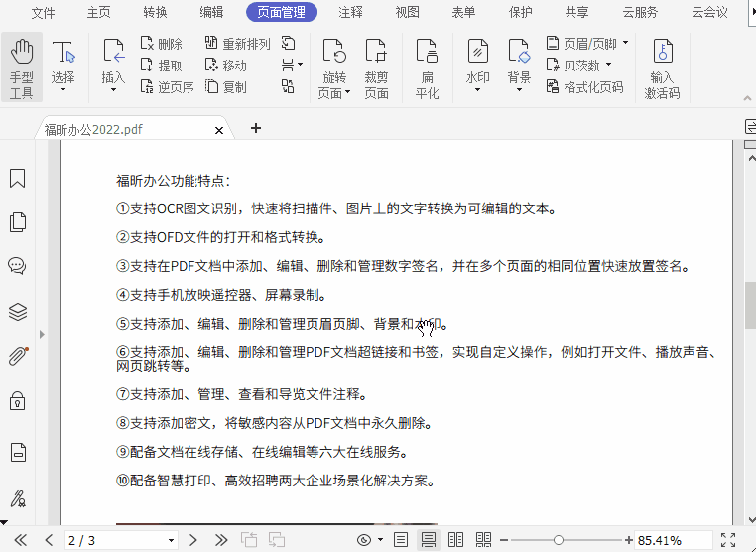
Task: Click the 复制 duplicate pages icon
Action: tap(211, 86)
